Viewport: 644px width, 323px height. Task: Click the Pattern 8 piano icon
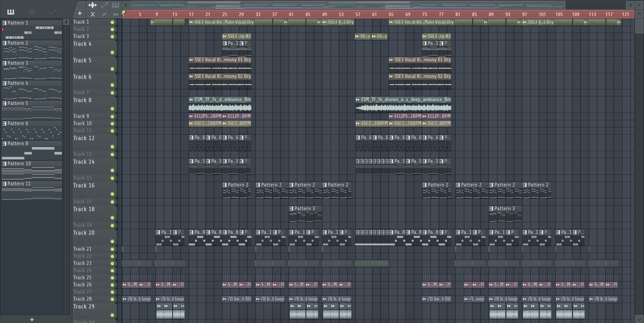click(x=4, y=143)
